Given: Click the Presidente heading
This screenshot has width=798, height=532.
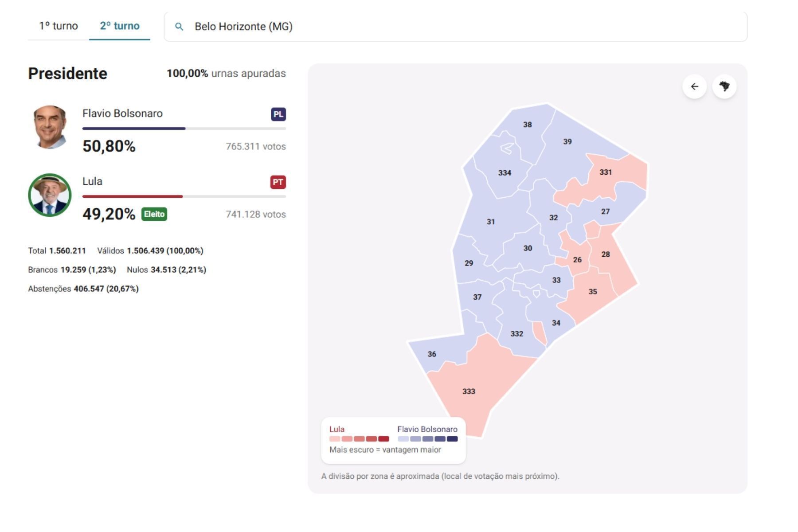Looking at the screenshot, I should point(68,74).
